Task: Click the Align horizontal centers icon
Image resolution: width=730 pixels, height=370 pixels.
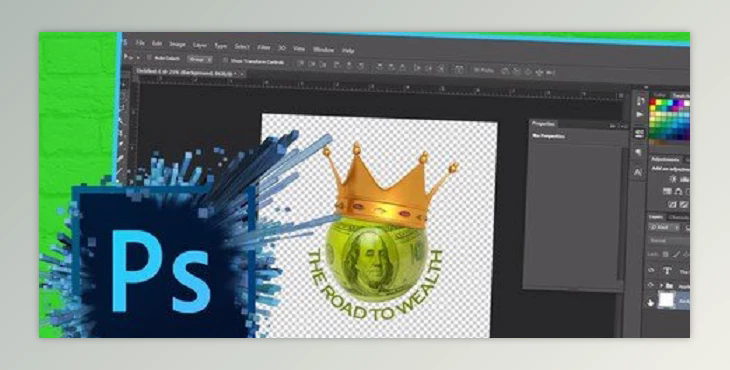Action: pyautogui.click(x=349, y=66)
